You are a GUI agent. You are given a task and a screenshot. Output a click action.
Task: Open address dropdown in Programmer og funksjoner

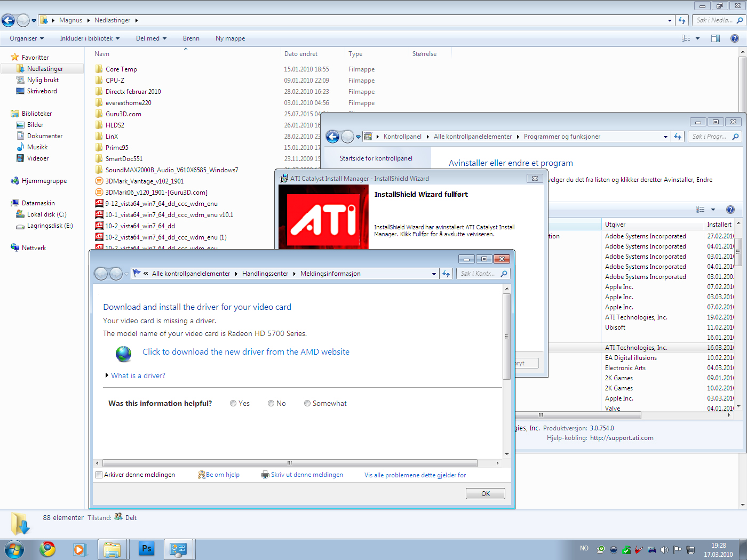click(665, 137)
